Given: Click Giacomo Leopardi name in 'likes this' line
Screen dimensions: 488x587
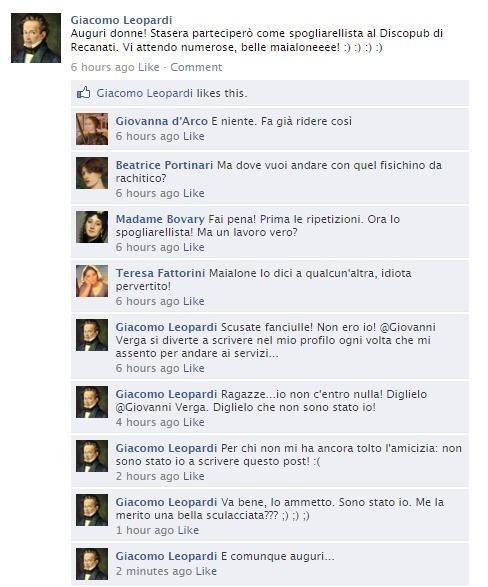Looking at the screenshot, I should [x=145, y=93].
